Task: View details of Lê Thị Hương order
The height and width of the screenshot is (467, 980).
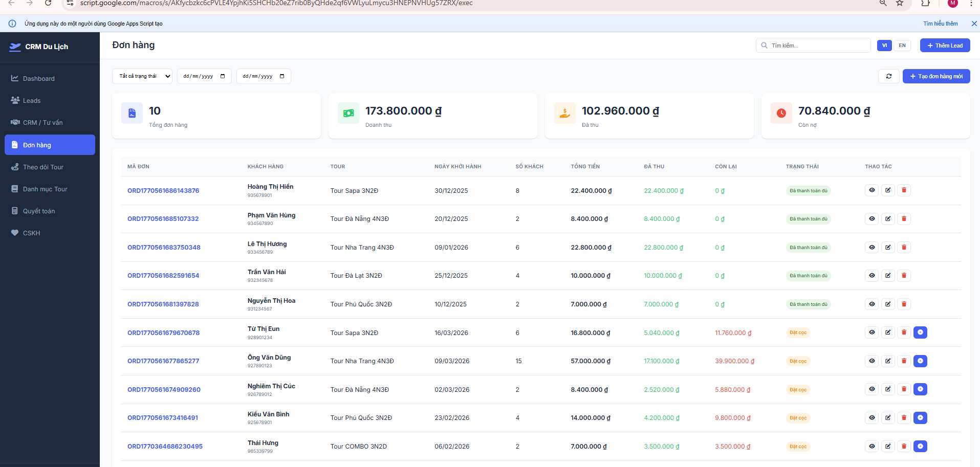Action: (872, 248)
